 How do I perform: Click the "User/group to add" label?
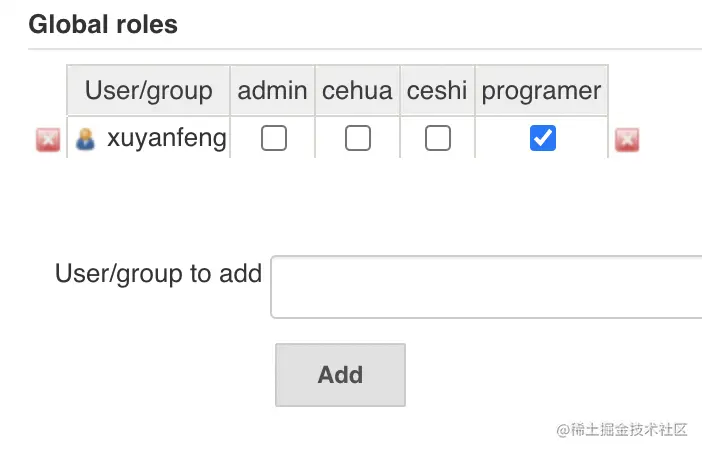[158, 273]
